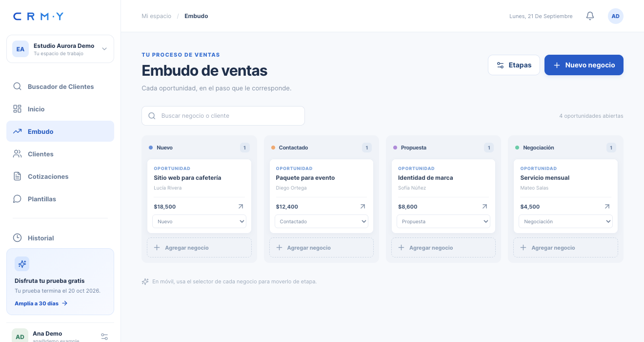
Task: Open the Sitio web para cafetería arrow icon
Action: click(241, 207)
